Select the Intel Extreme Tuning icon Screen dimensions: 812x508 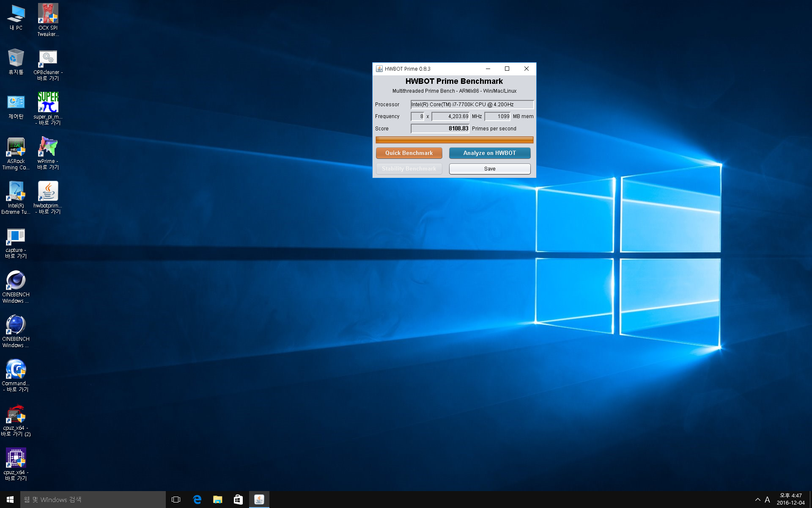(x=16, y=198)
